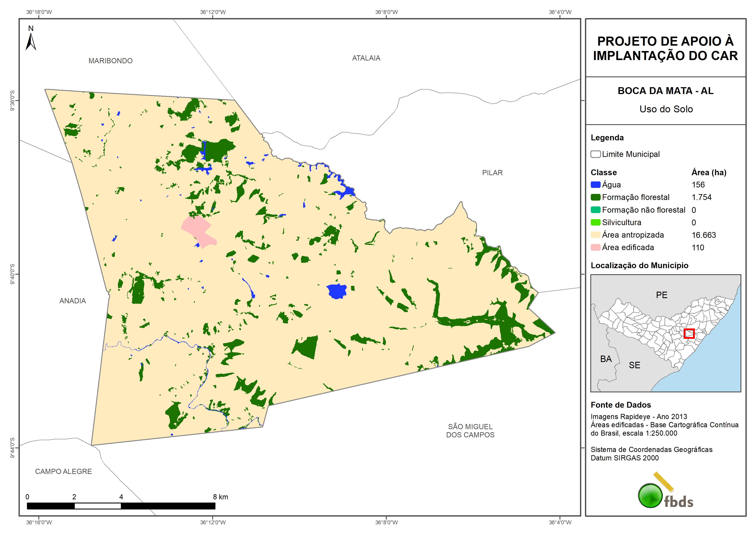The image size is (756, 534).
Task: Click the fbds green logo
Action: tap(650, 495)
